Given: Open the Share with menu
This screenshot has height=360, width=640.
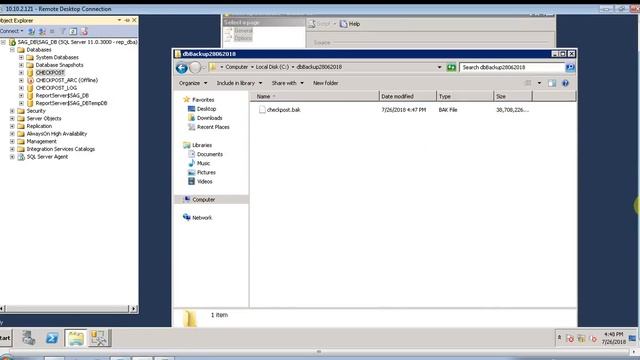Looking at the screenshot, I should 288,83.
